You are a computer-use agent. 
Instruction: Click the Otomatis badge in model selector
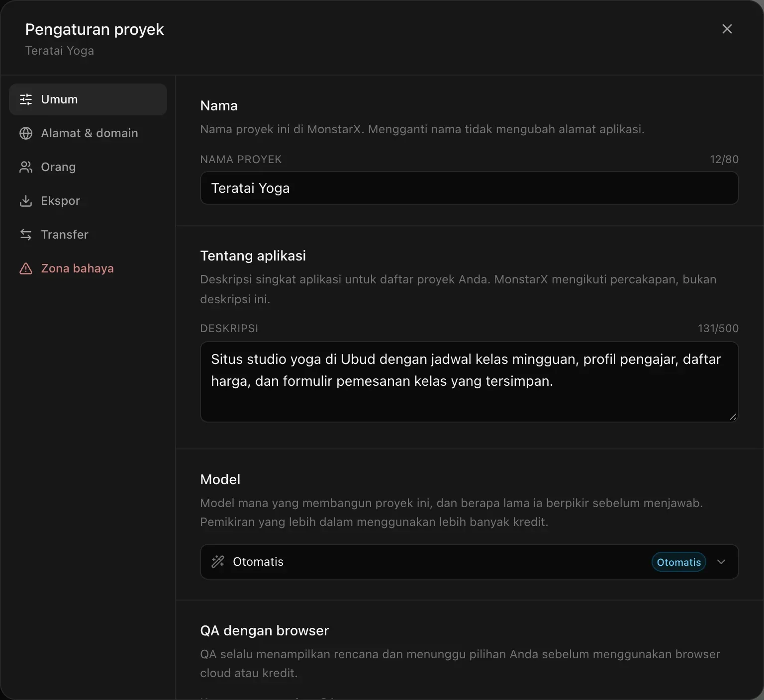click(x=679, y=562)
